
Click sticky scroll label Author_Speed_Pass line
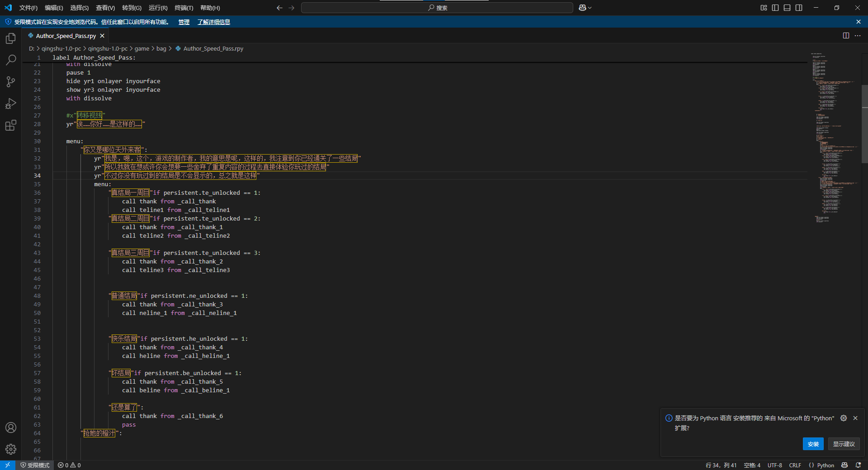point(94,57)
